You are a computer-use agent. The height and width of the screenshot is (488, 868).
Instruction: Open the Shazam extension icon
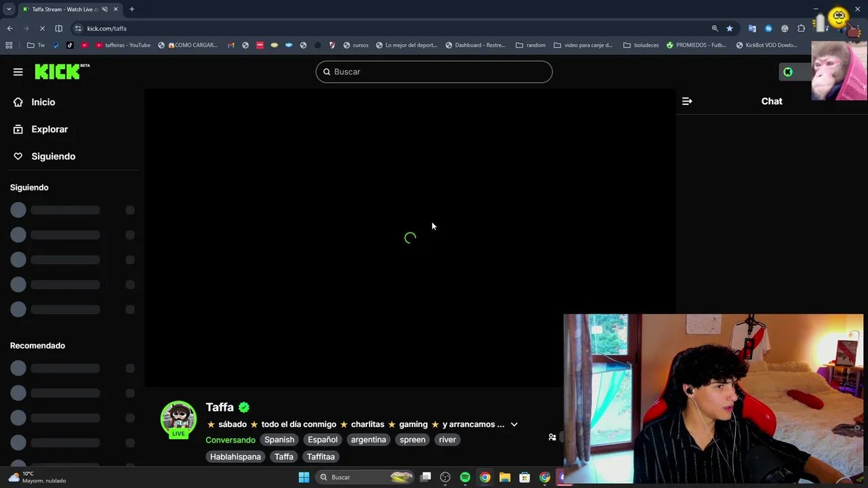(768, 28)
